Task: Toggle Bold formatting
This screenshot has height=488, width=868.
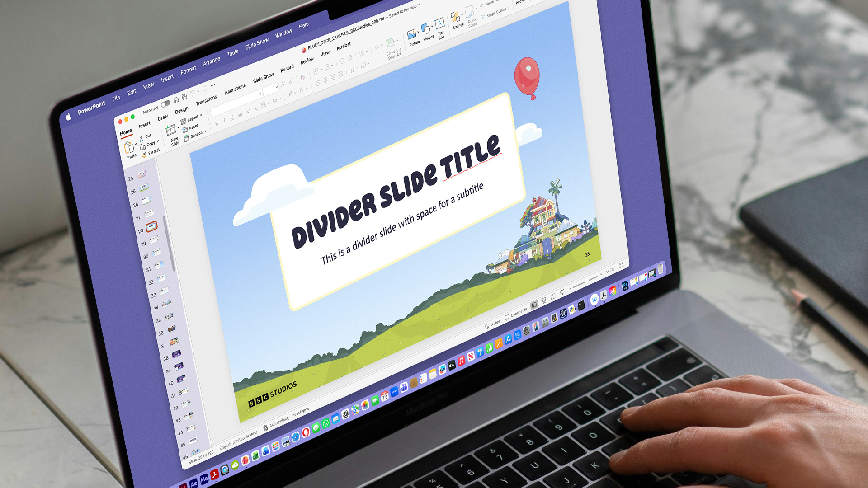Action: [217, 124]
